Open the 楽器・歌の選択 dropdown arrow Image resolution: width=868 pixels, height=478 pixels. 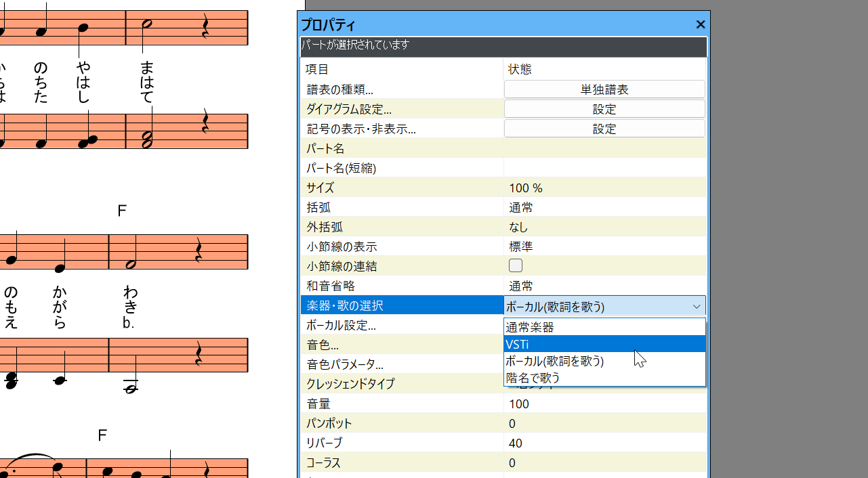point(697,307)
